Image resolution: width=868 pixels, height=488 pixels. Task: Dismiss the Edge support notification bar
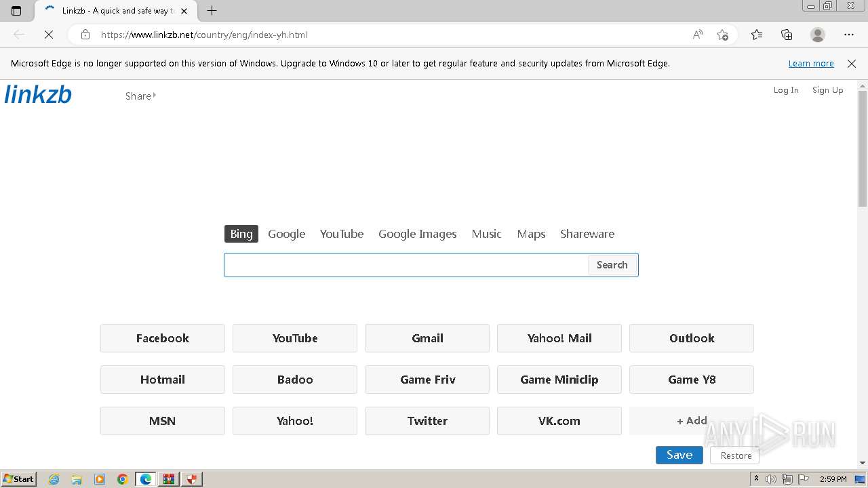tap(852, 64)
